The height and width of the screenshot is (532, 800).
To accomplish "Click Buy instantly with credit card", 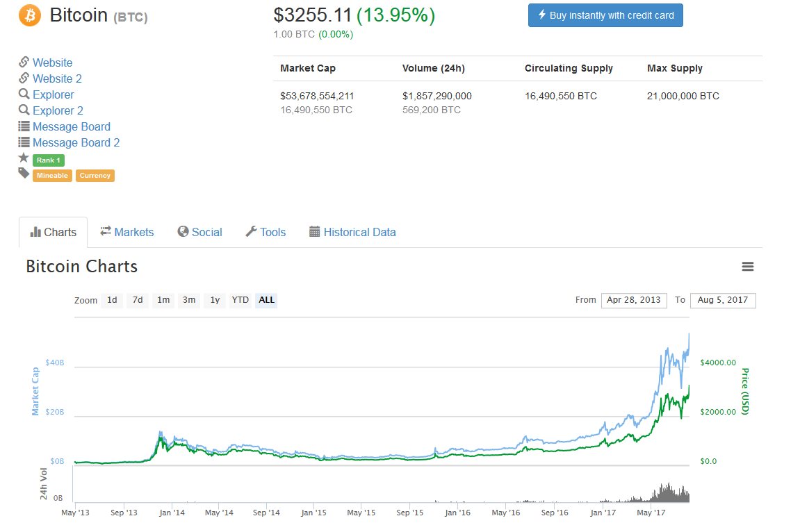I will (x=605, y=15).
